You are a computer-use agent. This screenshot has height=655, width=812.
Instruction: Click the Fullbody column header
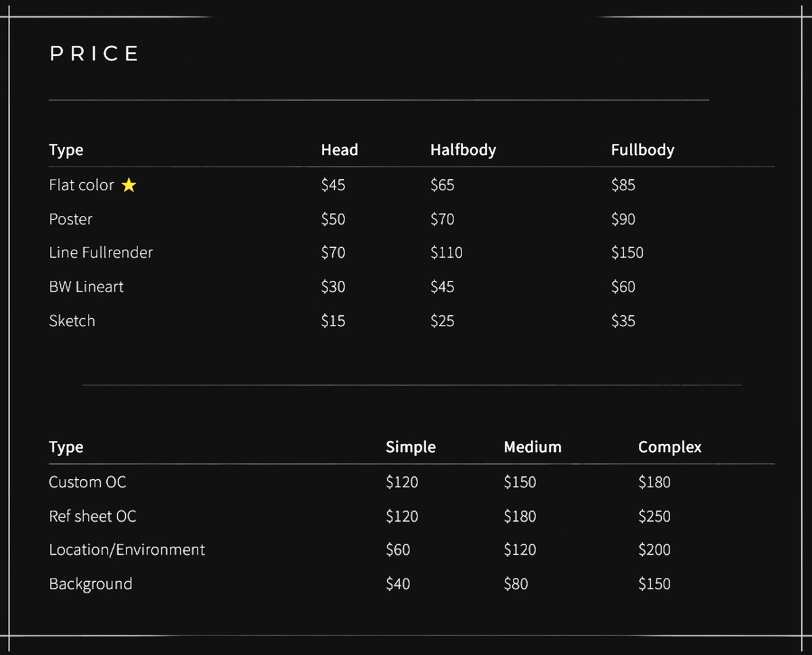point(642,150)
